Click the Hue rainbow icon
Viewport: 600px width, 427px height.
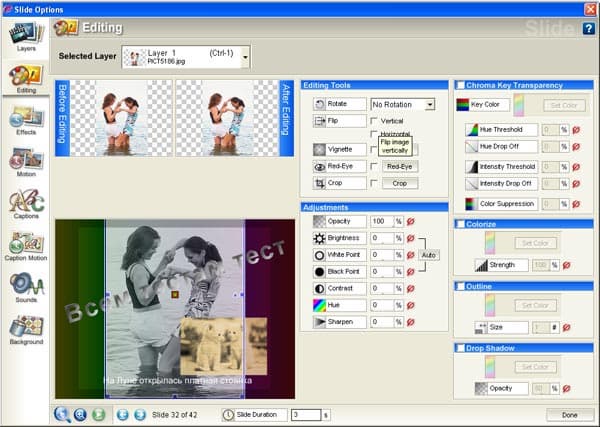(319, 305)
